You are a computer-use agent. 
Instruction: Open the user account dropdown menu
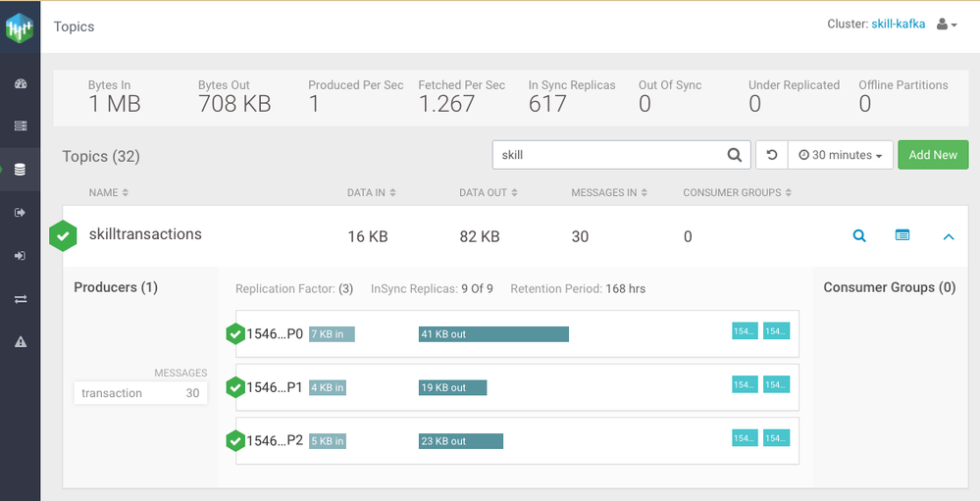coord(947,25)
